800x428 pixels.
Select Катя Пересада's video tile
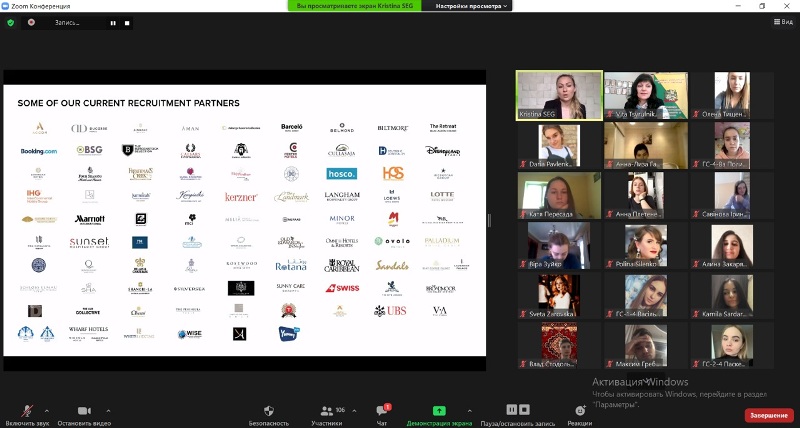[559, 195]
